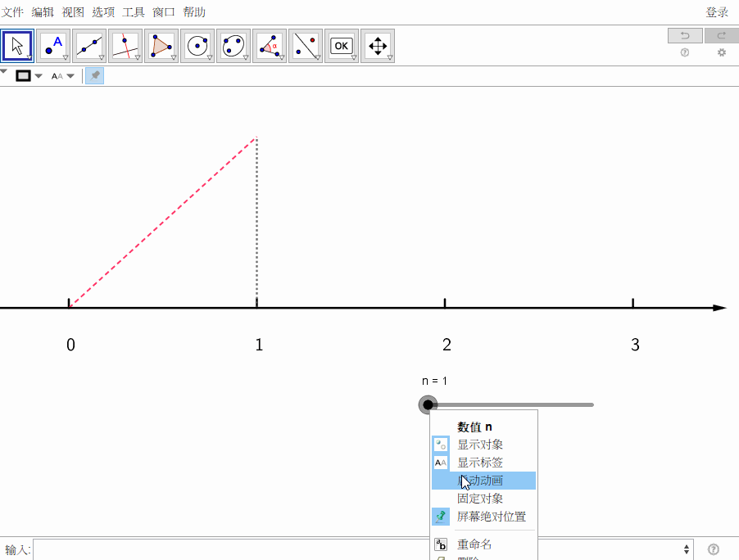
Task: Open the 选项 menu
Action: coord(103,12)
